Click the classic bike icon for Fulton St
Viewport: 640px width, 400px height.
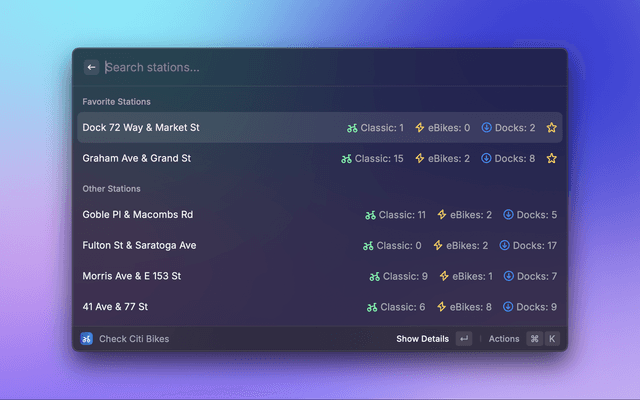click(x=369, y=245)
